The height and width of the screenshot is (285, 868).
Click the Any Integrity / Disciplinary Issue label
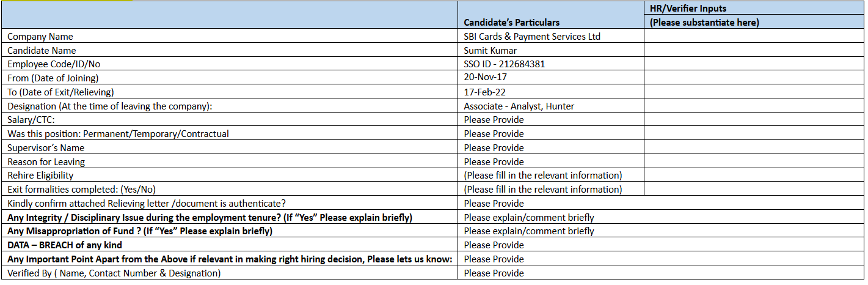(210, 217)
